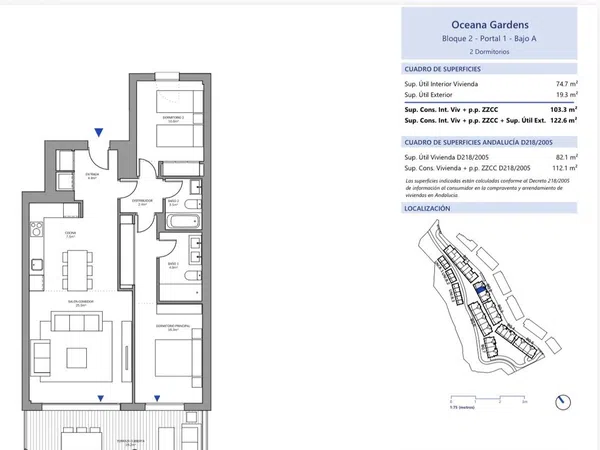Viewport: 600px width, 450px height.
Task: Click the blue arrow below Dormitorio Principal
Action: click(x=157, y=398)
